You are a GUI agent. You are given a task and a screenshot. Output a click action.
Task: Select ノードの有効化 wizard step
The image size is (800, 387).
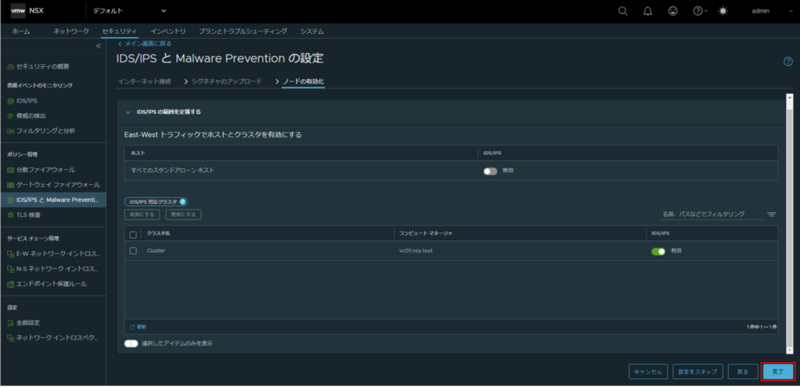[304, 82]
